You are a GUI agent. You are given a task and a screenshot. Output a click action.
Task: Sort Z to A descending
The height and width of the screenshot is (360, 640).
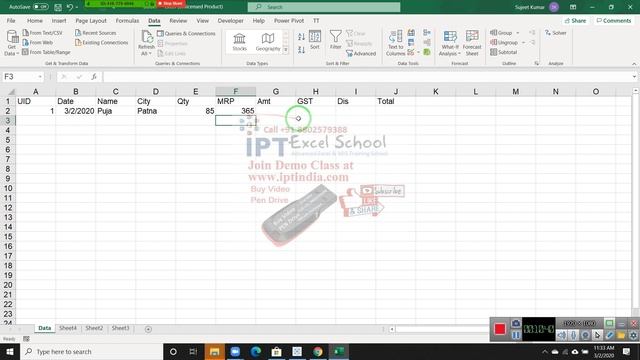(x=301, y=50)
